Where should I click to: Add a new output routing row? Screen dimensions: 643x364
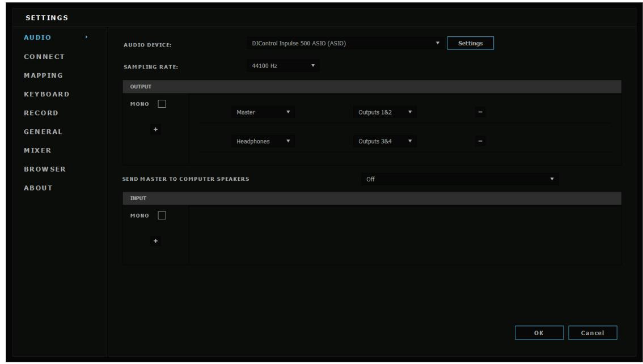(x=155, y=129)
